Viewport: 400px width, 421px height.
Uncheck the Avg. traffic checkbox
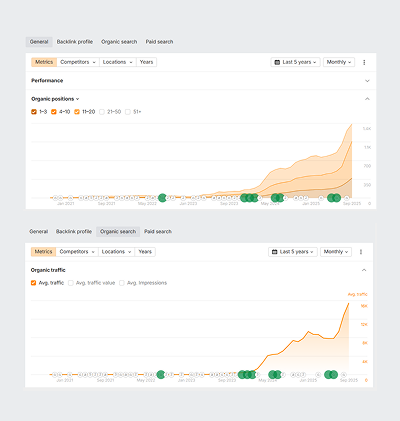pyautogui.click(x=33, y=283)
